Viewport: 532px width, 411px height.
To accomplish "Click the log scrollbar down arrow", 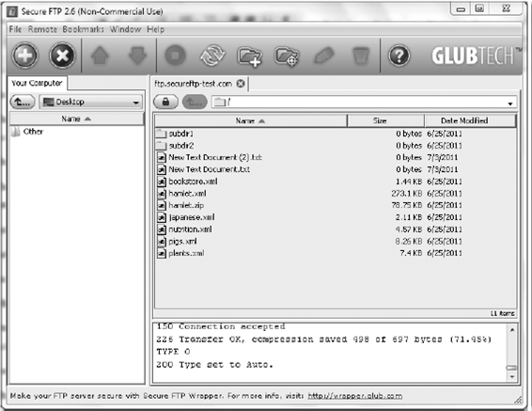I will click(512, 377).
